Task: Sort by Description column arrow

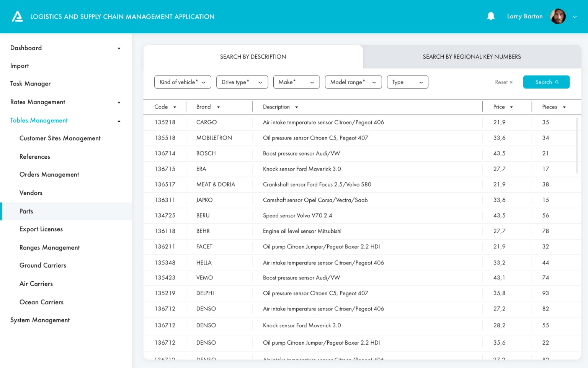Action: tap(297, 107)
